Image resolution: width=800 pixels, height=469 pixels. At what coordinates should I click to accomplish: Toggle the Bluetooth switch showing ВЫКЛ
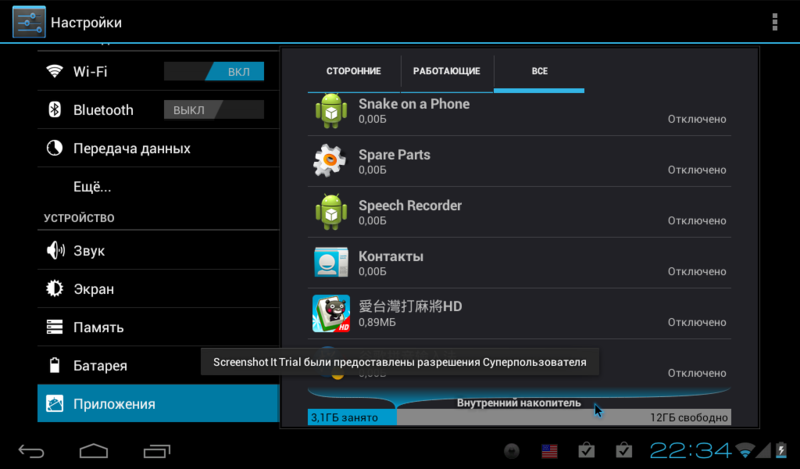pyautogui.click(x=214, y=110)
